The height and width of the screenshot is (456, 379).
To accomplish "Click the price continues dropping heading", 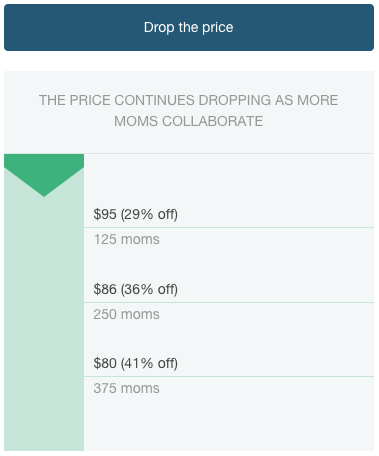I will [x=189, y=110].
